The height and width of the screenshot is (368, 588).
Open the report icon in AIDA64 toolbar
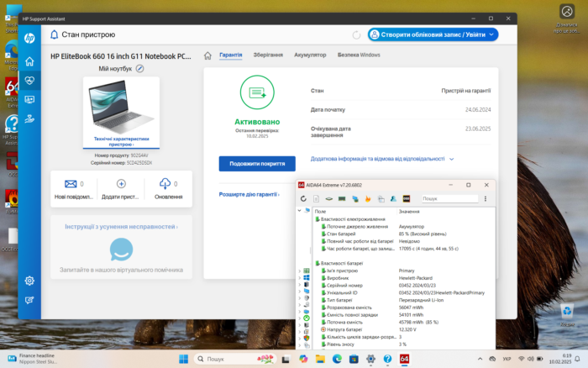[316, 199]
